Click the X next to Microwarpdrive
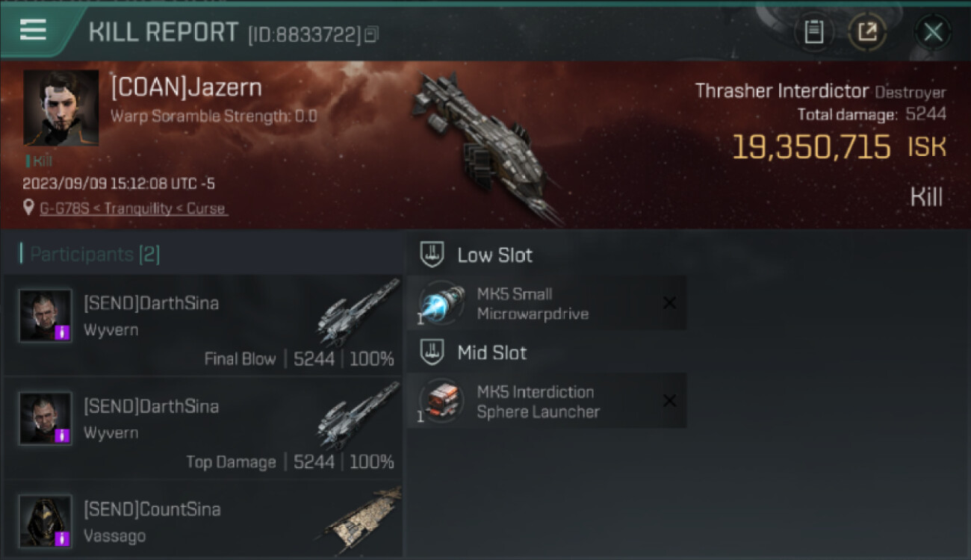 coord(669,302)
